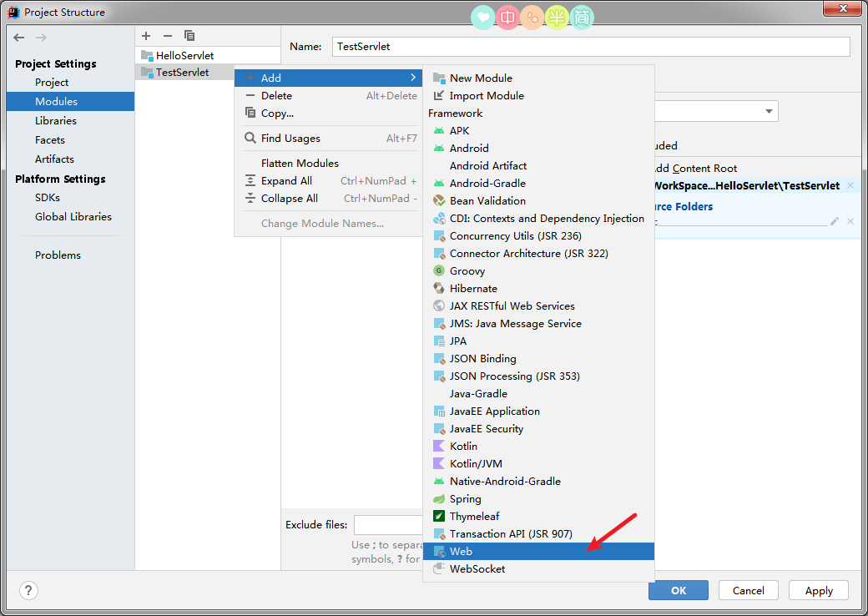Click the APK Android icon
This screenshot has width=868, height=616.
point(439,131)
